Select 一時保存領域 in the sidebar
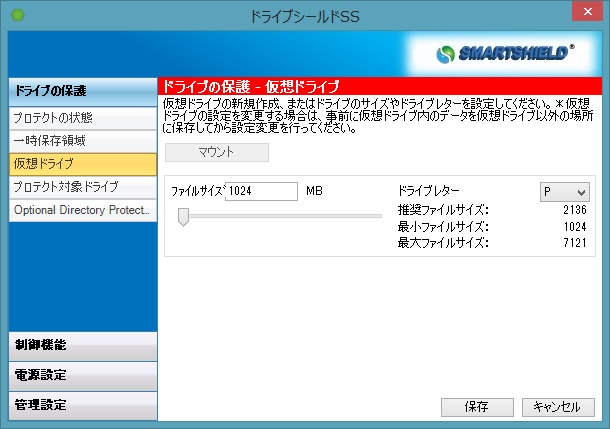 pyautogui.click(x=81, y=141)
